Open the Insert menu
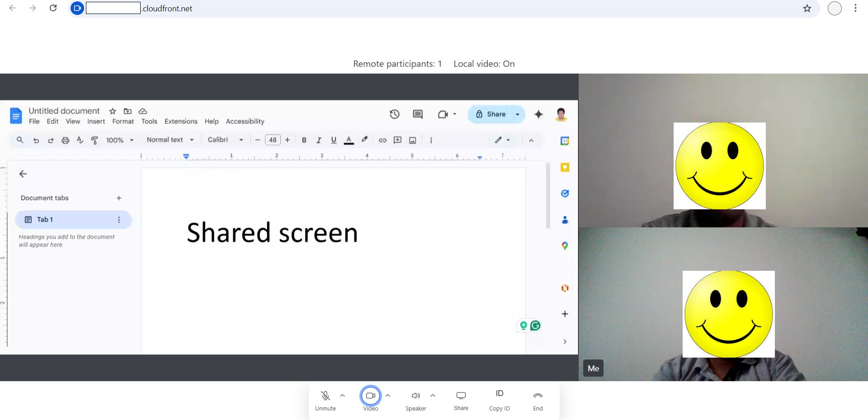The height and width of the screenshot is (420, 868). click(96, 121)
